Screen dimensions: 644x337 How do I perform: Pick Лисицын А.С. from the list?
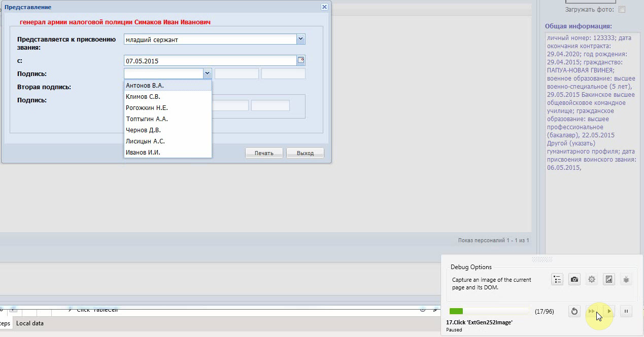168,141
